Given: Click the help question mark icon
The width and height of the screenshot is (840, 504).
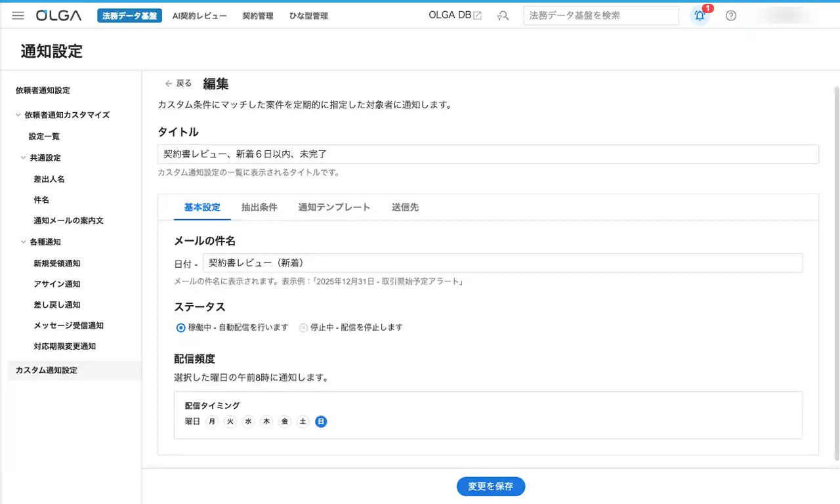Looking at the screenshot, I should tap(731, 16).
